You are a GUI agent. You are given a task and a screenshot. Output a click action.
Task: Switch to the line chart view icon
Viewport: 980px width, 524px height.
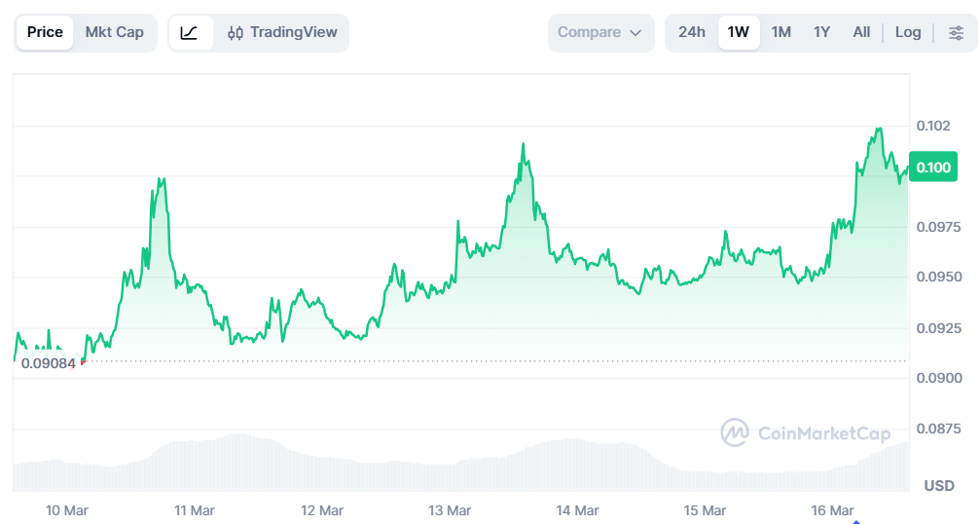pyautogui.click(x=190, y=32)
